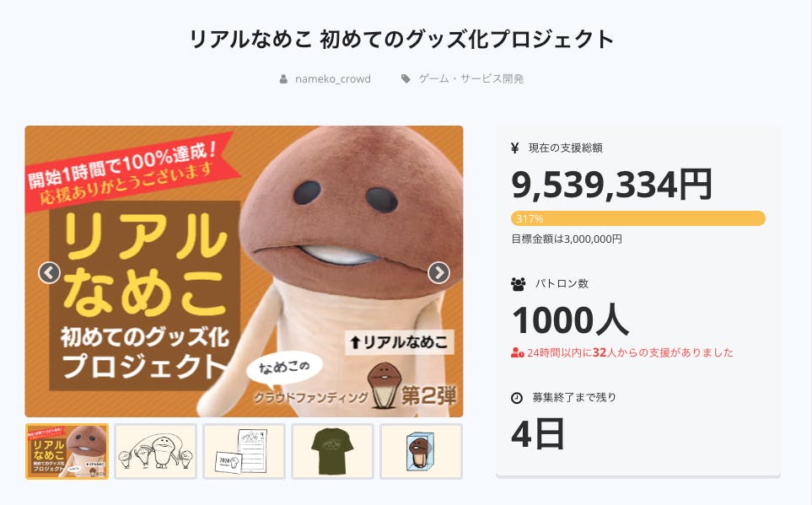Open the ゲーム・サービス開発 category link

tap(471, 78)
